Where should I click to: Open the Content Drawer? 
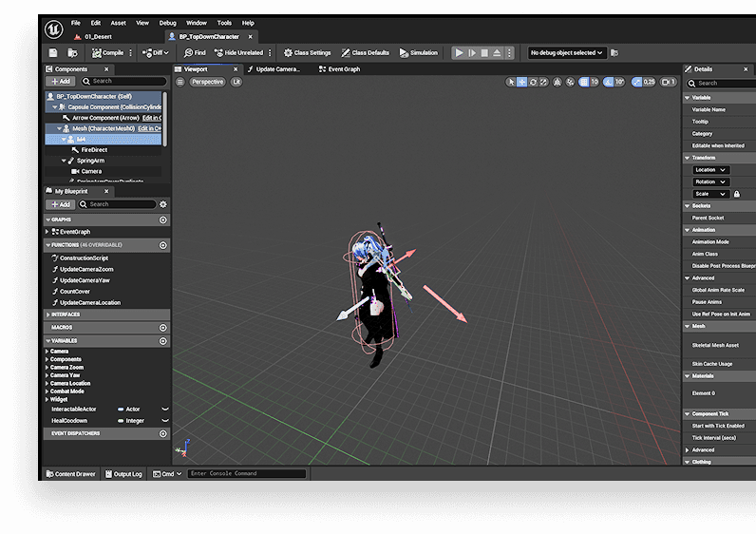point(71,473)
